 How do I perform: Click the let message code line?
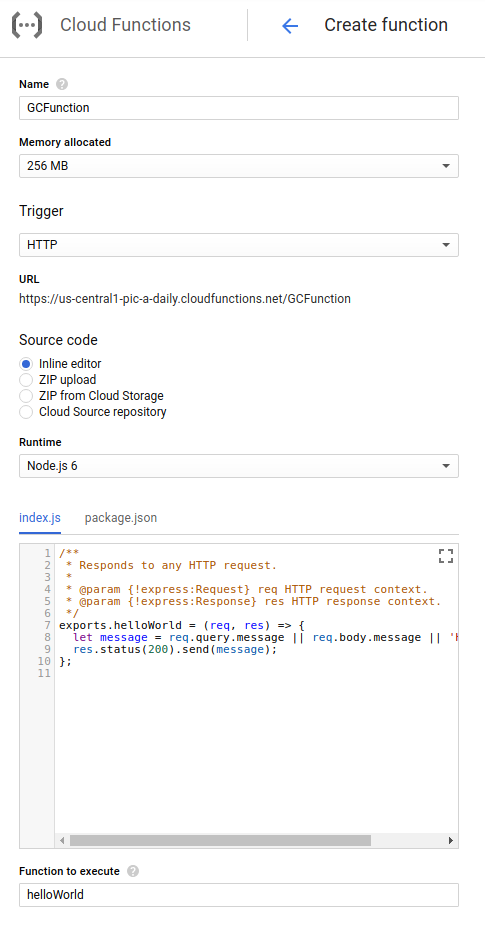(266, 637)
